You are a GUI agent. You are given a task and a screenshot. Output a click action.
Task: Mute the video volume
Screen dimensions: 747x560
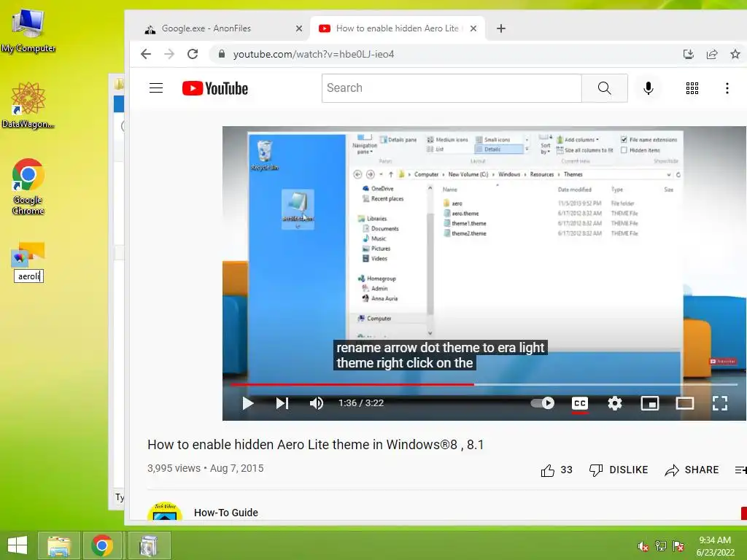tap(317, 403)
